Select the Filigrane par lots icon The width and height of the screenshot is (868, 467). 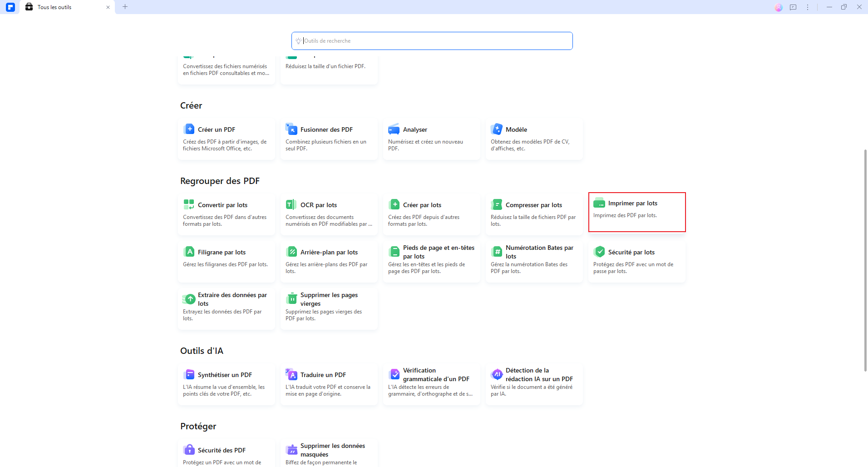click(189, 252)
